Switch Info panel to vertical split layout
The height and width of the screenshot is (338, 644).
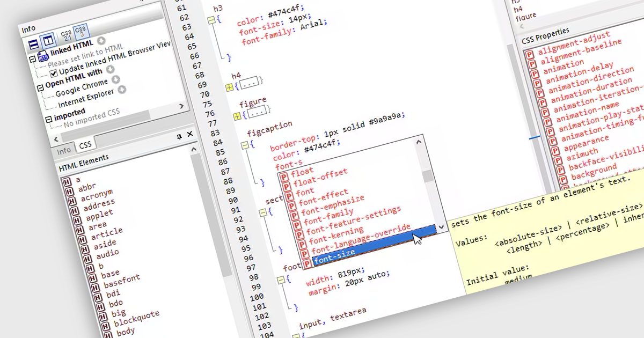[x=47, y=41]
